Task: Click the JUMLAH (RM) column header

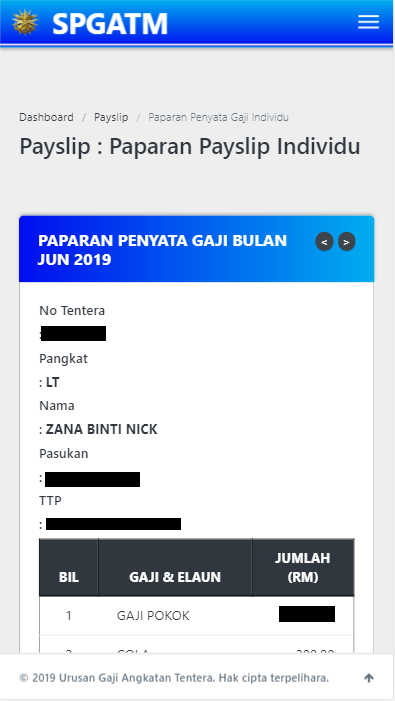Action: tap(303, 567)
